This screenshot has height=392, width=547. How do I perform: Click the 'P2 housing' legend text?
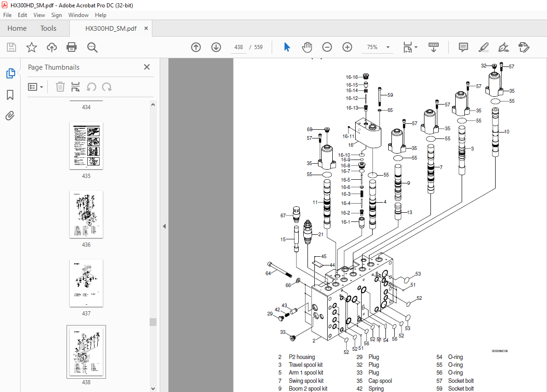coord(302,357)
